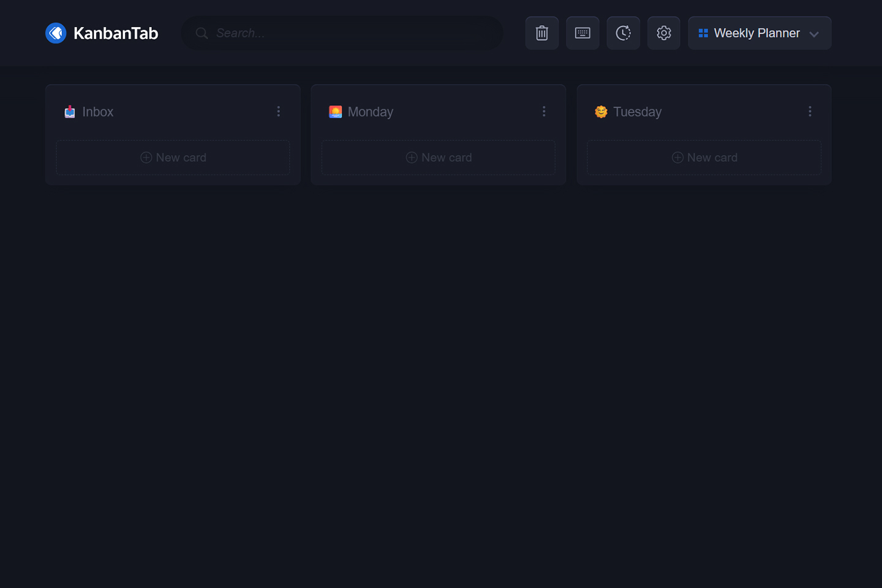This screenshot has height=588, width=882.
Task: Click the pushpin emoji on the Inbox column
Action: click(x=69, y=111)
